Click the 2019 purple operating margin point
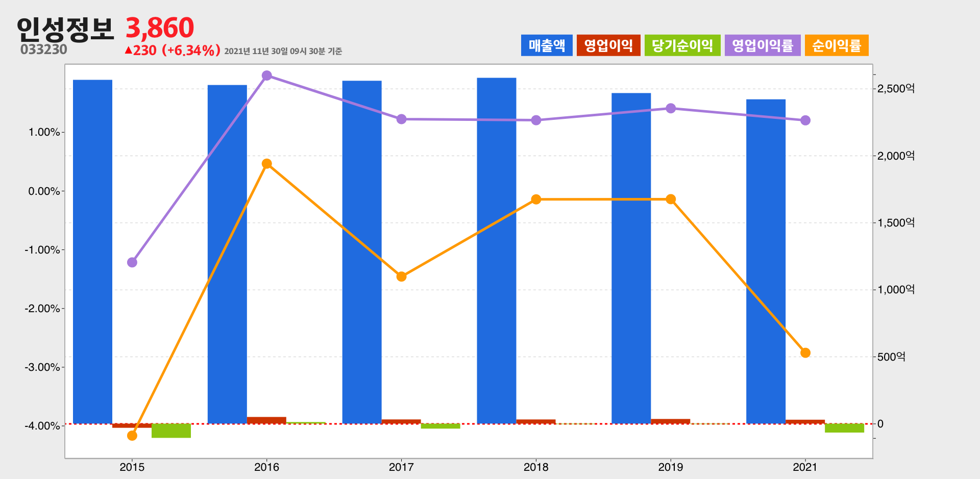 point(671,108)
